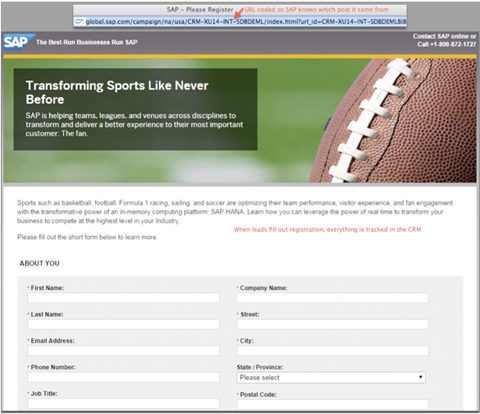Click the Company Name input field
This screenshot has width=480, height=414.
point(332,298)
